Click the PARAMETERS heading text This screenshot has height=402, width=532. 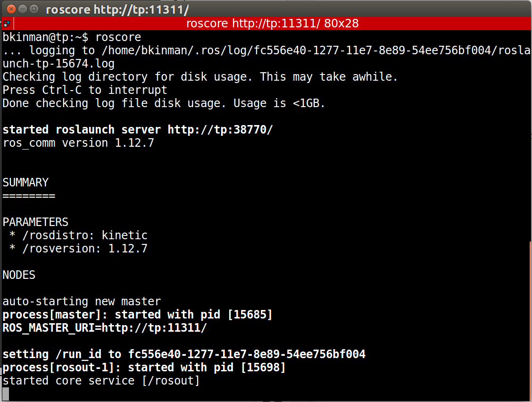click(35, 222)
